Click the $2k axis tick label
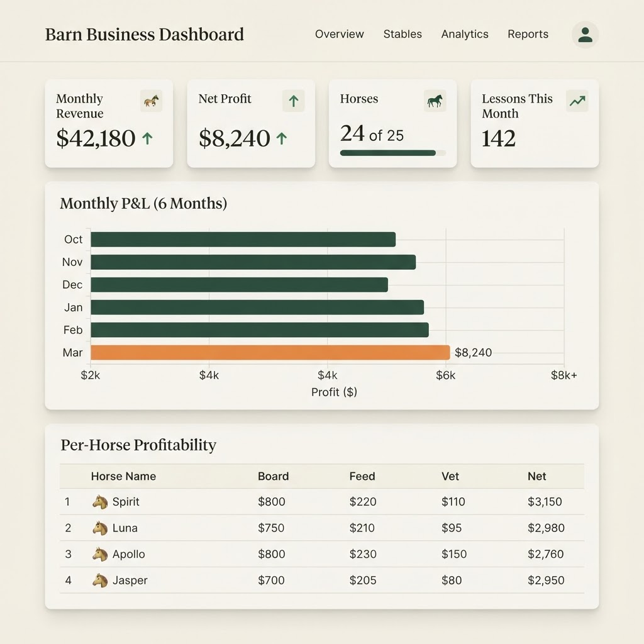 91,375
